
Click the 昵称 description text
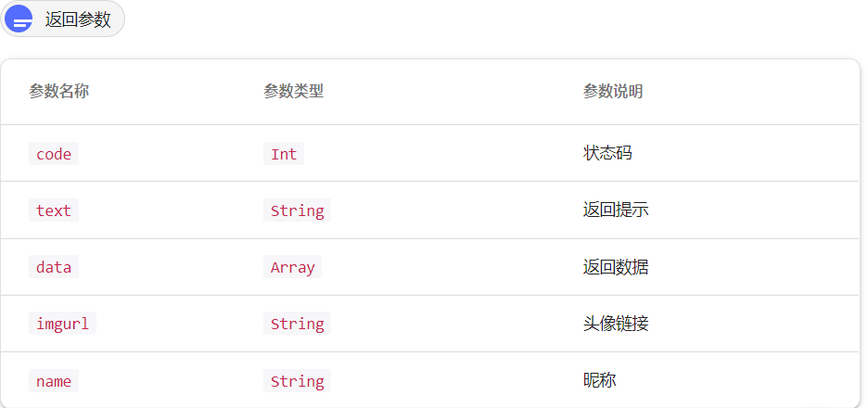point(599,380)
